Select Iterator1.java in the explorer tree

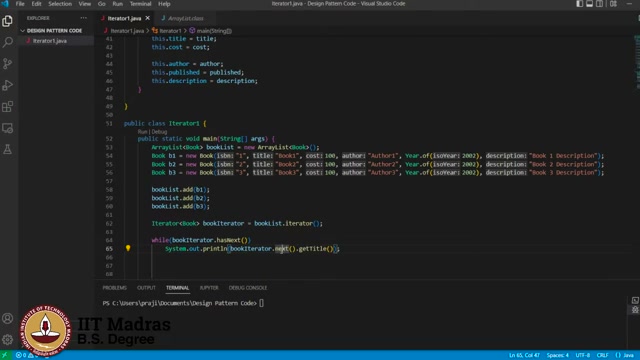point(49,41)
